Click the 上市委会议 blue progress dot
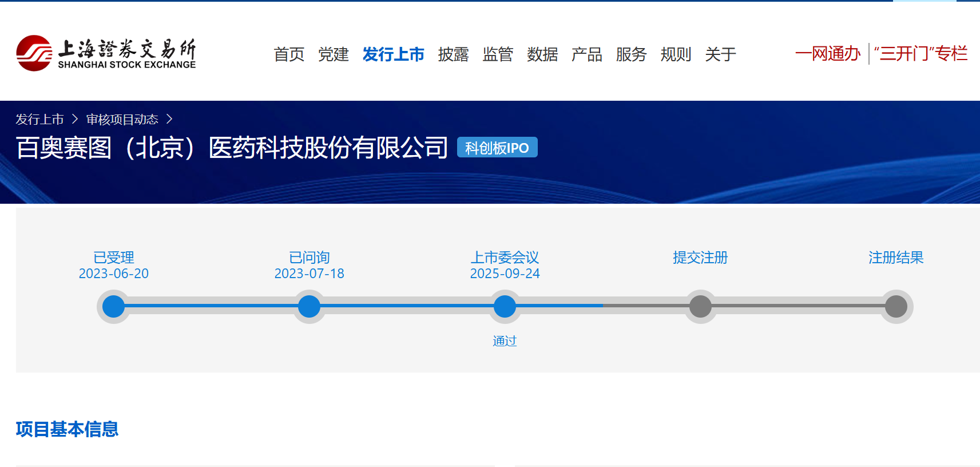The height and width of the screenshot is (467, 980). [x=505, y=307]
